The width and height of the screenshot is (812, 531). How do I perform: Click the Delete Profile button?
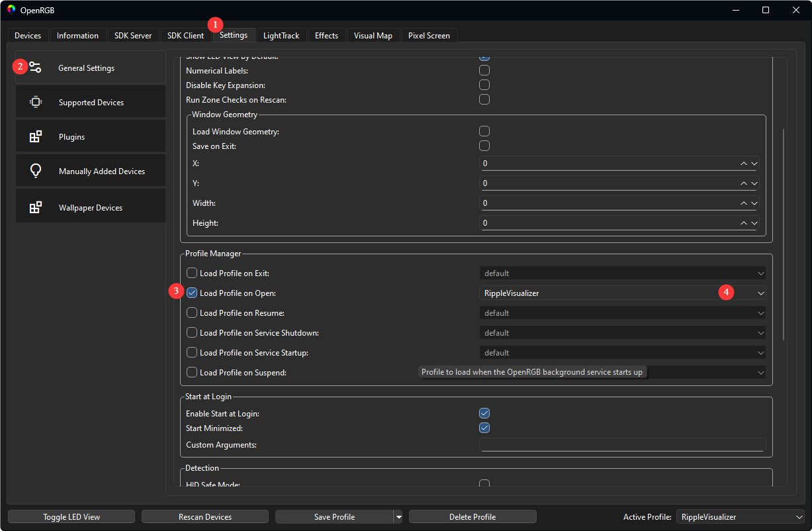473,516
